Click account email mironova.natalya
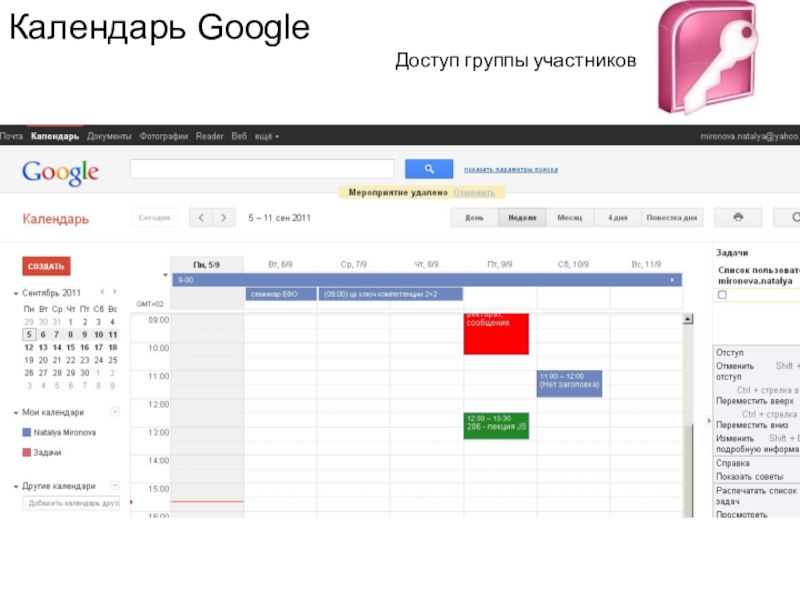Image resolution: width=800 pixels, height=600 pixels. pos(750,136)
